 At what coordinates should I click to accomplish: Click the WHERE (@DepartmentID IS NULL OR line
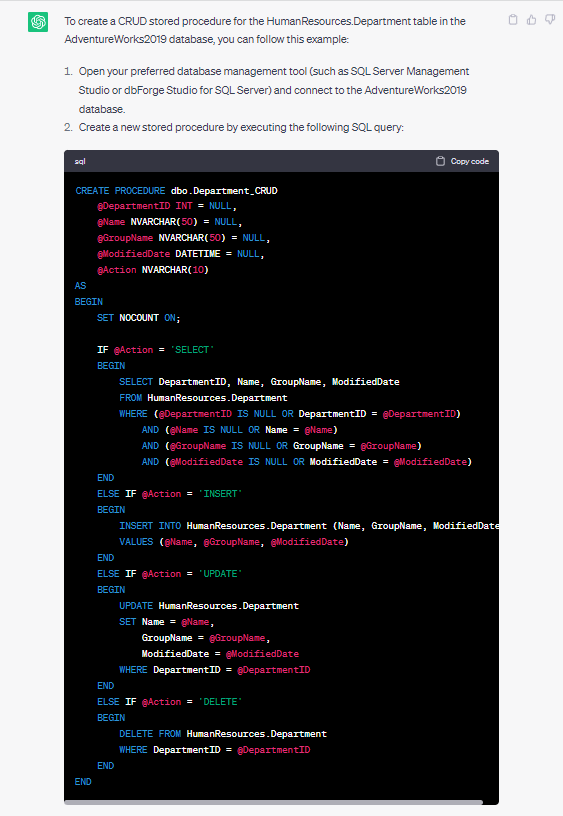[x=290, y=414]
